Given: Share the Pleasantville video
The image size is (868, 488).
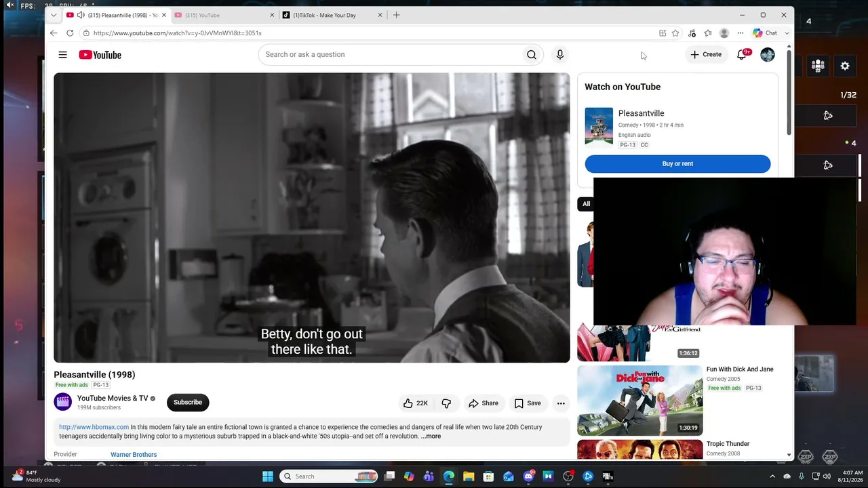Looking at the screenshot, I should point(484,403).
